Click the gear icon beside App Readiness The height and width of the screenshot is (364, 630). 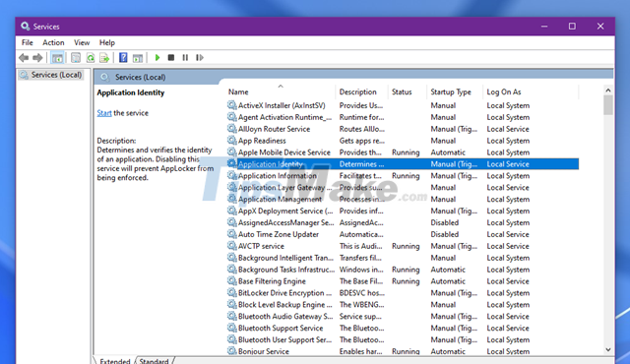tap(232, 141)
